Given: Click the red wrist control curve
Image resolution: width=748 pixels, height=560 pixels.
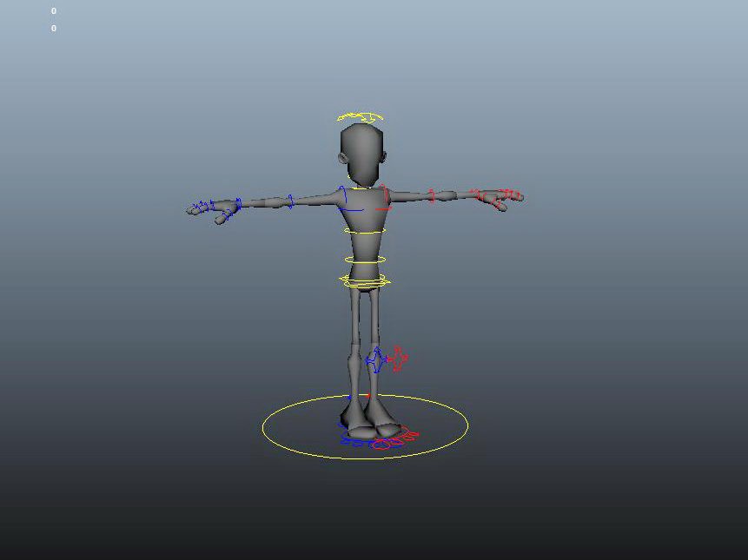Looking at the screenshot, I should 477,194.
